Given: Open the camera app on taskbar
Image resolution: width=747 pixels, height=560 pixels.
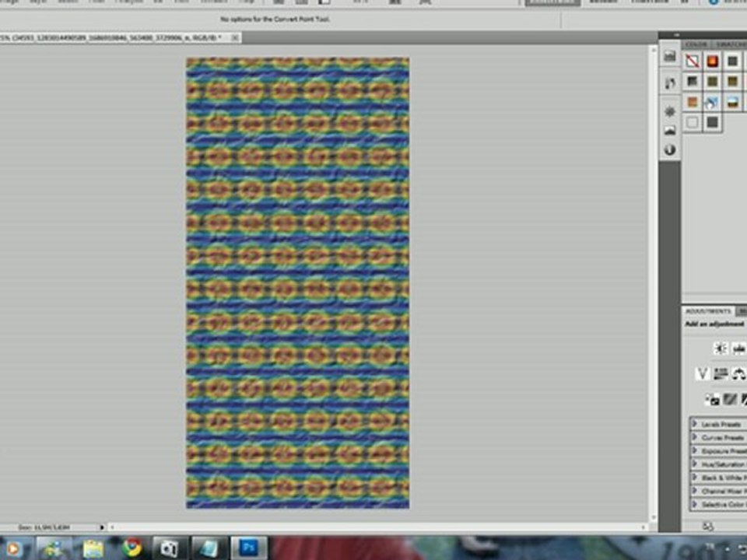Looking at the screenshot, I should pos(170,548).
